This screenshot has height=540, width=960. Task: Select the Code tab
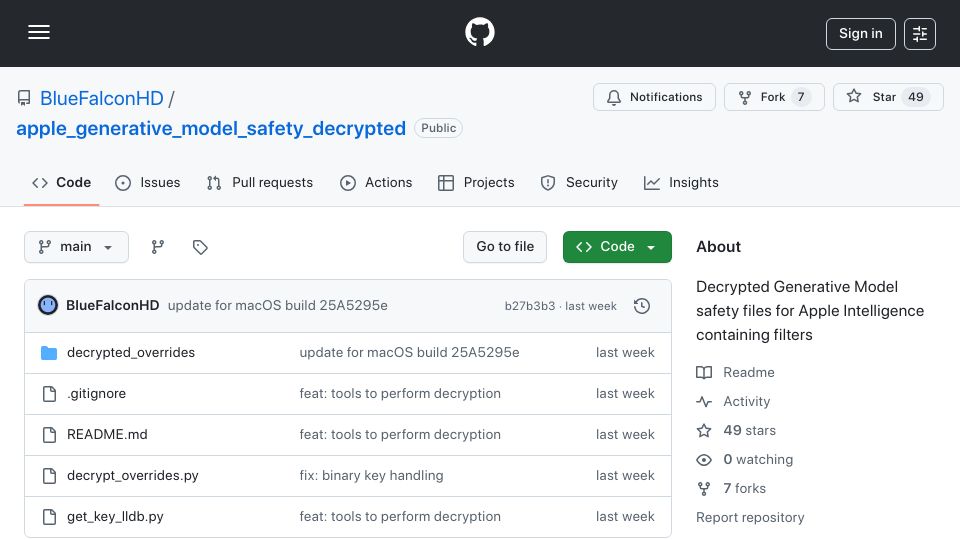(61, 182)
